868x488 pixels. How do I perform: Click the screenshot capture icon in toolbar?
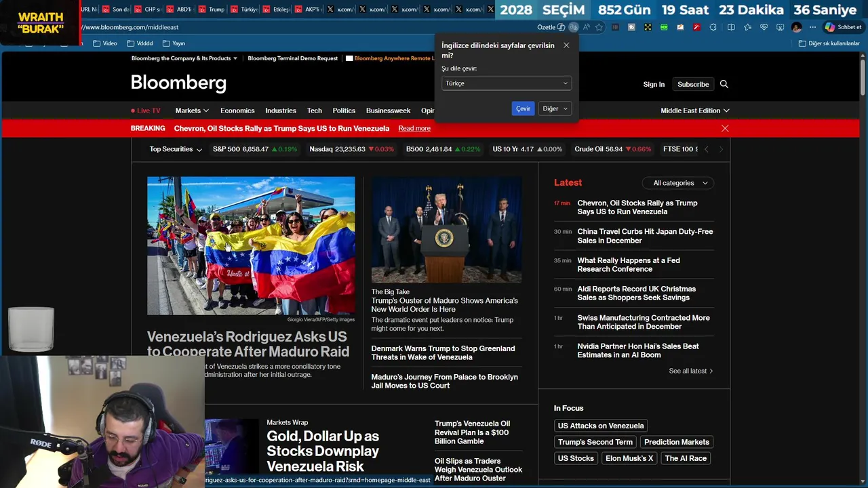click(x=780, y=27)
